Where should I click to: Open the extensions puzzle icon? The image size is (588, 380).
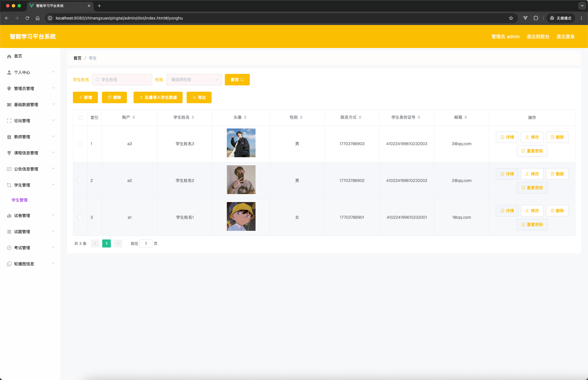pyautogui.click(x=536, y=18)
